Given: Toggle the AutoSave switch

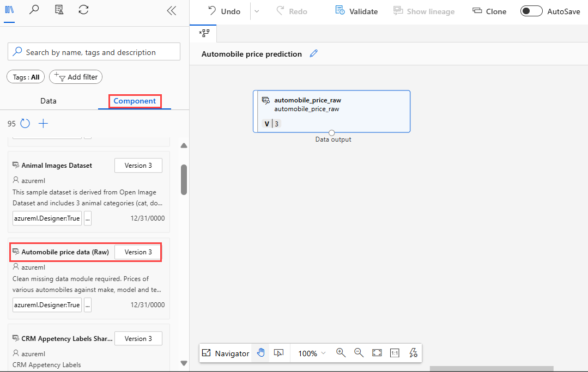Looking at the screenshot, I should click(x=531, y=11).
